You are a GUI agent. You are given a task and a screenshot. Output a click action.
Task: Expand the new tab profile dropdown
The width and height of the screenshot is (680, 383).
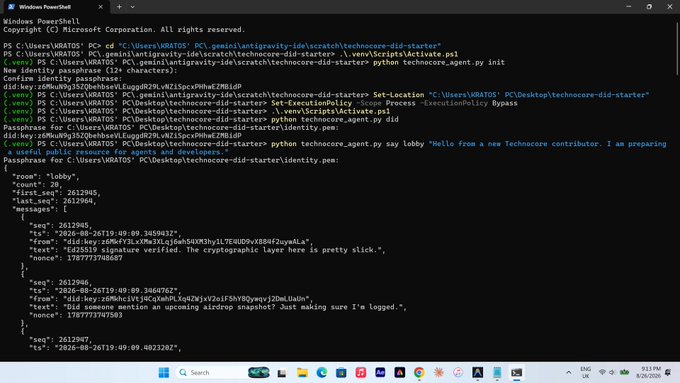(x=133, y=7)
